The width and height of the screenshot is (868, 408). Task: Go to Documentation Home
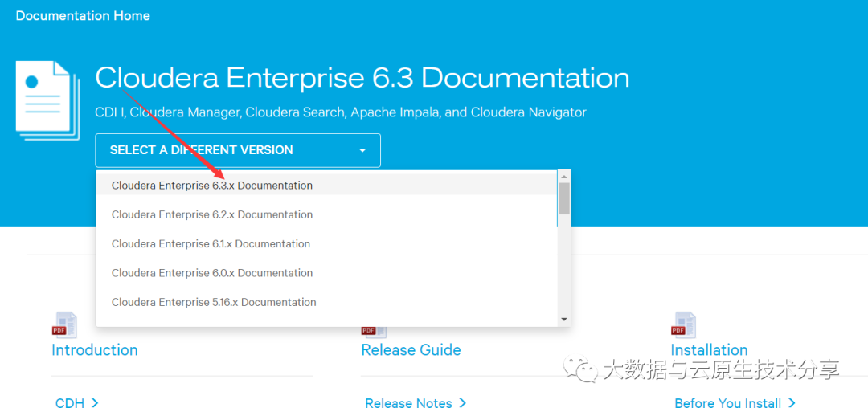point(83,15)
